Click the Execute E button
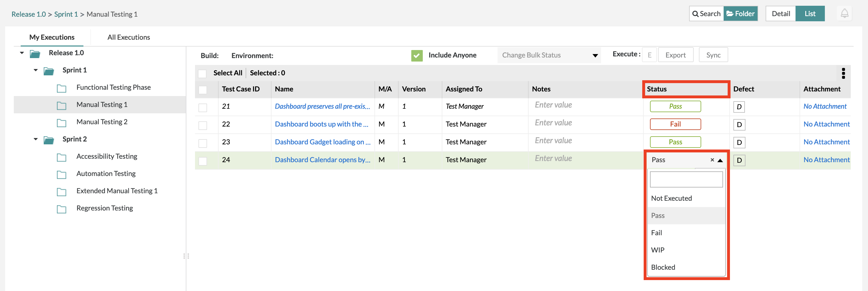 pos(649,55)
